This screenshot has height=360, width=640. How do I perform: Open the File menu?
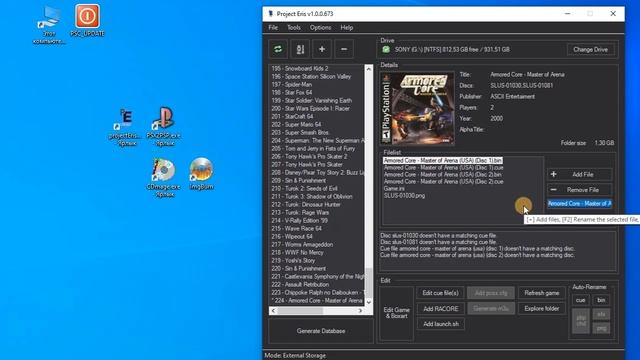click(x=273, y=28)
